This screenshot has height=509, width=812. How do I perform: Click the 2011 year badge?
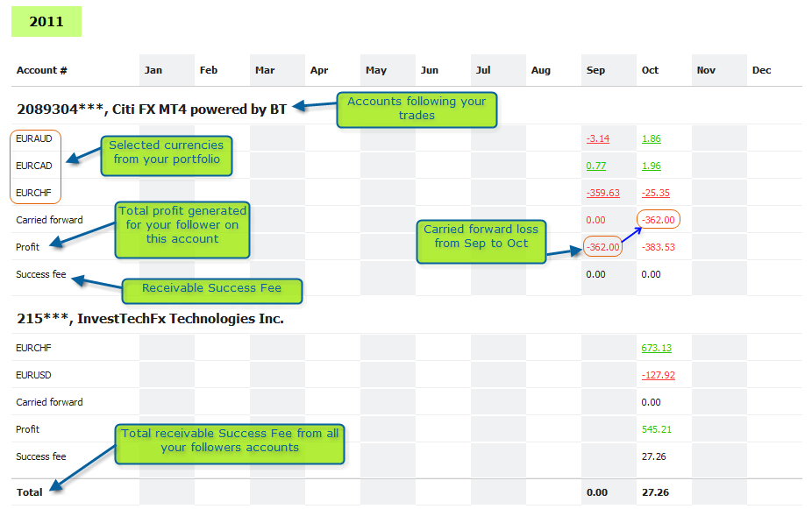(x=46, y=22)
